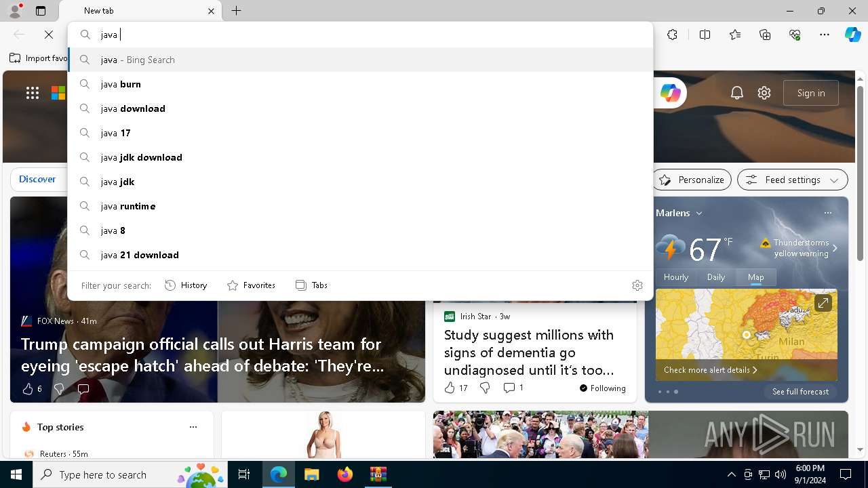
Task: Dislike the Irish Star dementia story
Action: [x=485, y=388]
